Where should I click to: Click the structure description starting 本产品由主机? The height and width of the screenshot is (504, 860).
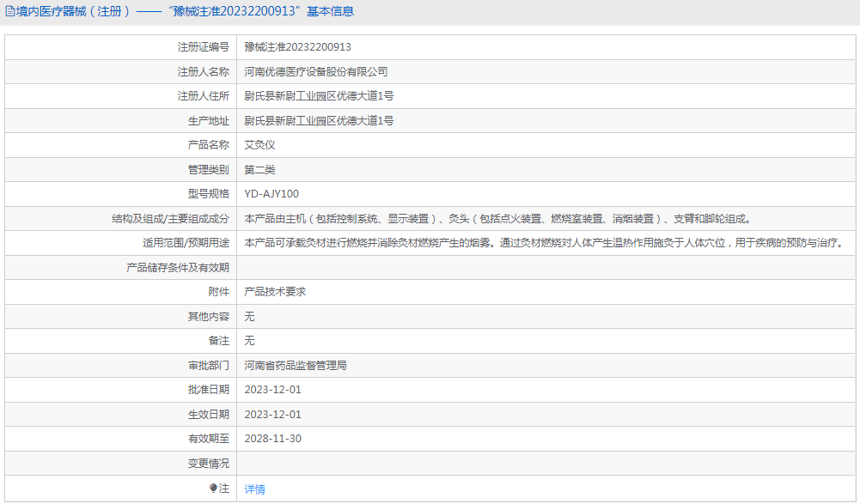coord(498,219)
